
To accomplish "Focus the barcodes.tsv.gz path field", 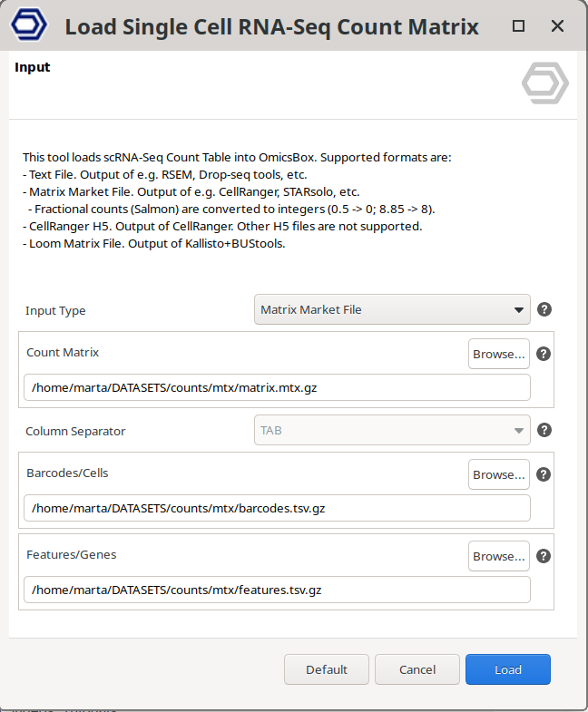I will (x=277, y=508).
